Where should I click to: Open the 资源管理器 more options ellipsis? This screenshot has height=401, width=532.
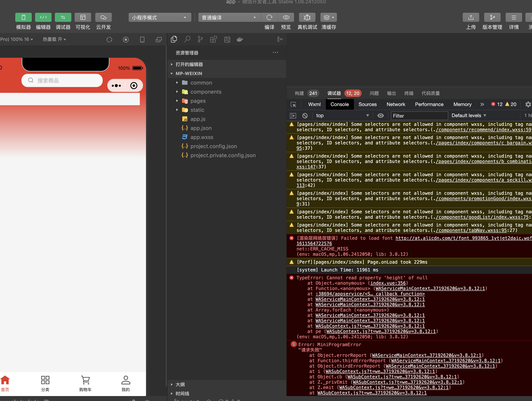point(275,52)
